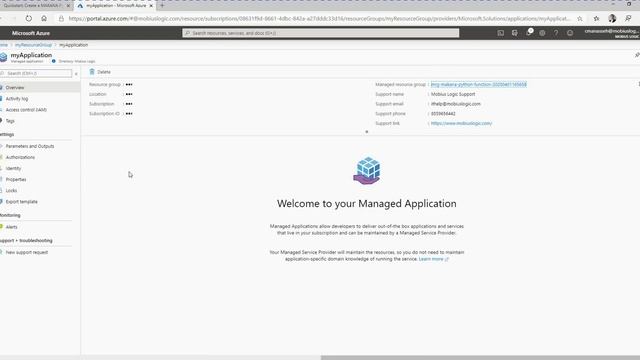Switch to the Quickstart browser tab

[x=33, y=6]
